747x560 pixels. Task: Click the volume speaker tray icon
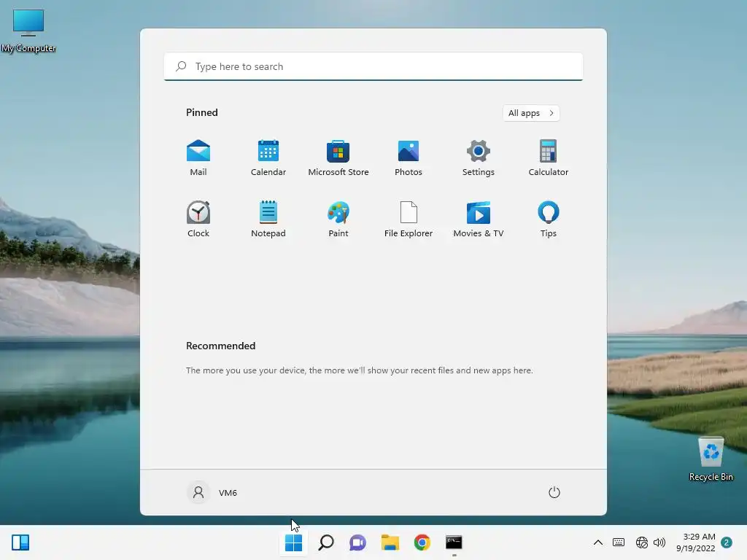point(659,542)
